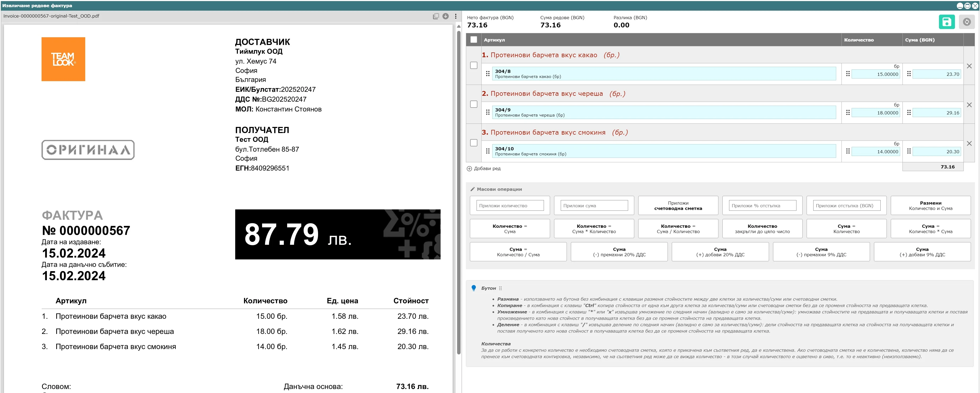This screenshot has height=393, width=980.
Task: Click the lightbulb hint icon
Action: [474, 288]
